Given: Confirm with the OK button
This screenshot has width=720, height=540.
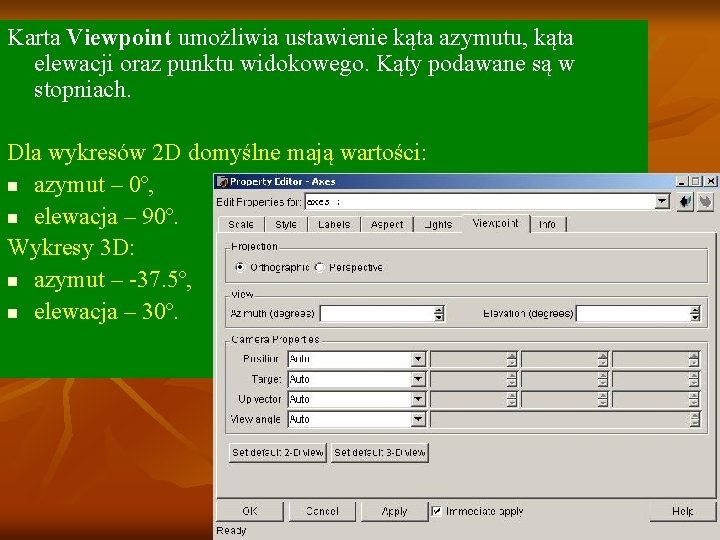Looking at the screenshot, I should point(250,512).
